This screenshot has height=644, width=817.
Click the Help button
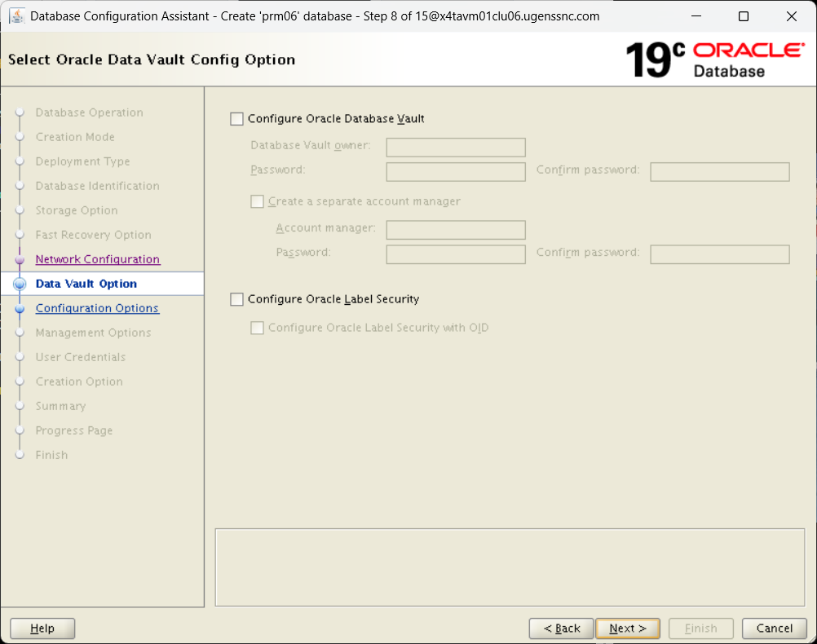(42, 629)
